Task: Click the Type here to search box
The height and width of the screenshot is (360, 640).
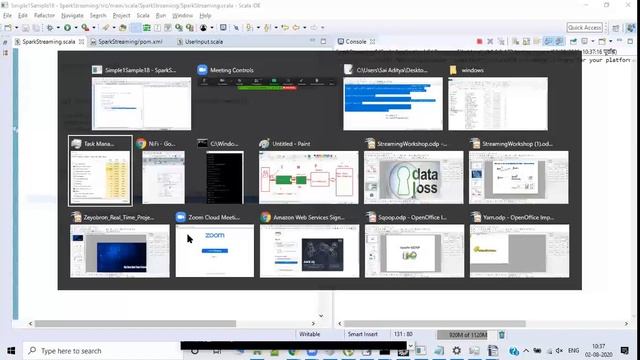Action: coord(102,351)
